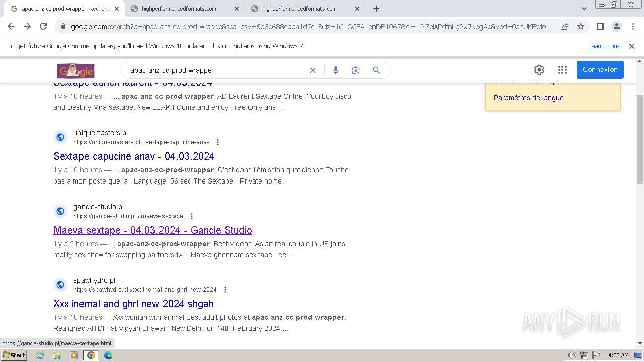Open the Chrome profile avatar
This screenshot has width=644, height=362.
(616, 26)
